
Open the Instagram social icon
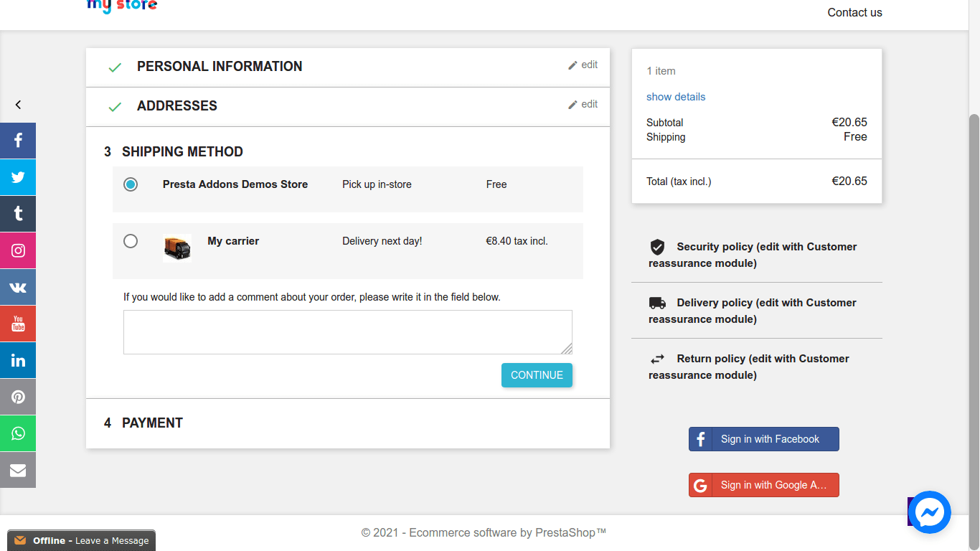(18, 250)
